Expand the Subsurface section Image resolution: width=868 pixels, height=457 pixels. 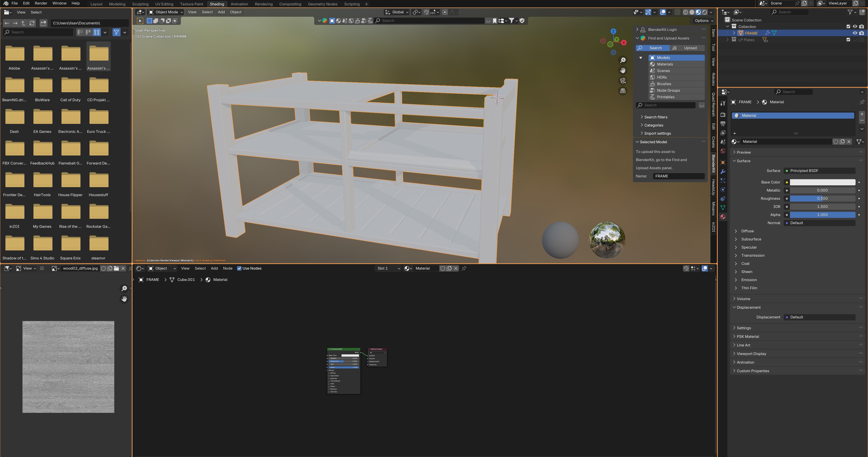(x=751, y=239)
